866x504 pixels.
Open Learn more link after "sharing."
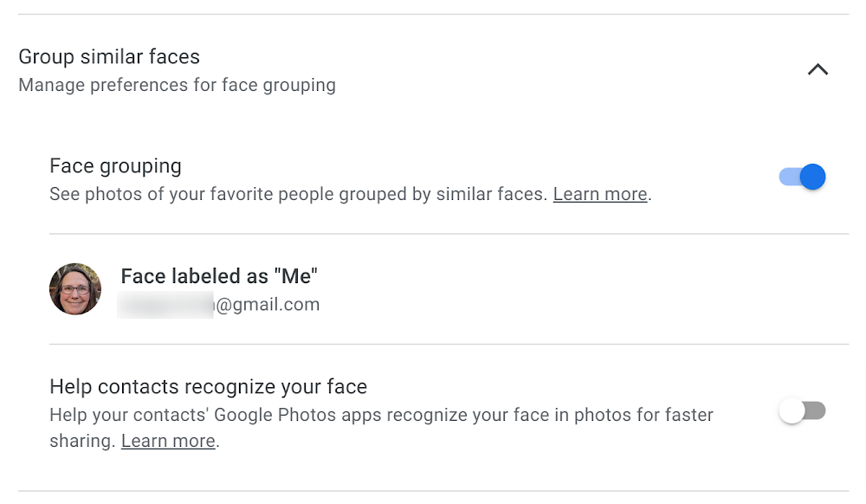point(168,441)
